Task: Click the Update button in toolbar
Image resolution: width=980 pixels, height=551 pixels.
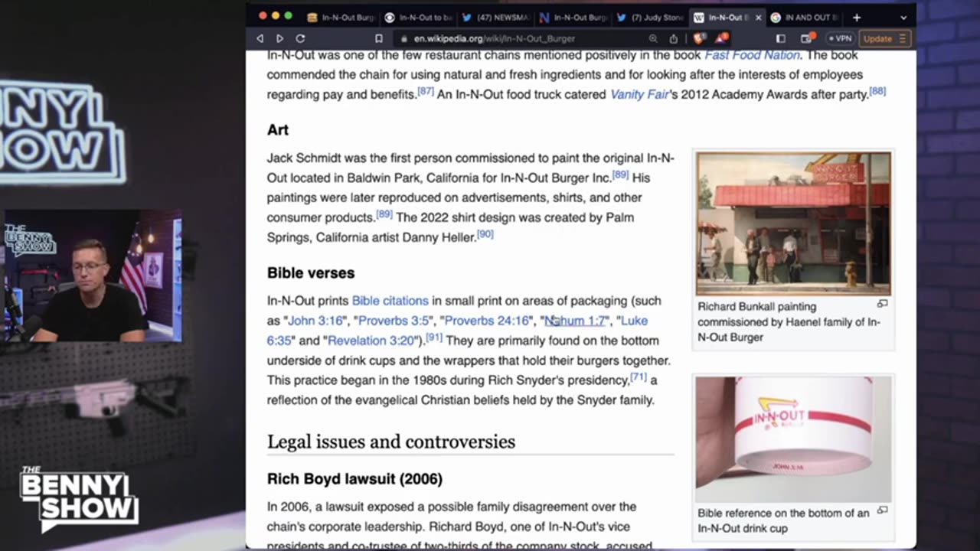Action: tap(884, 38)
